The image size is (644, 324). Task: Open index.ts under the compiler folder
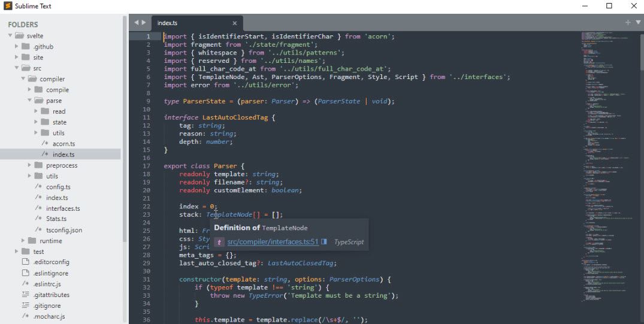pos(57,198)
